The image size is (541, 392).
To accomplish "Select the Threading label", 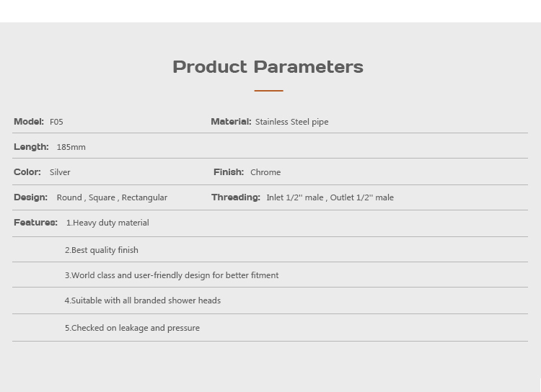I will pyautogui.click(x=236, y=197).
